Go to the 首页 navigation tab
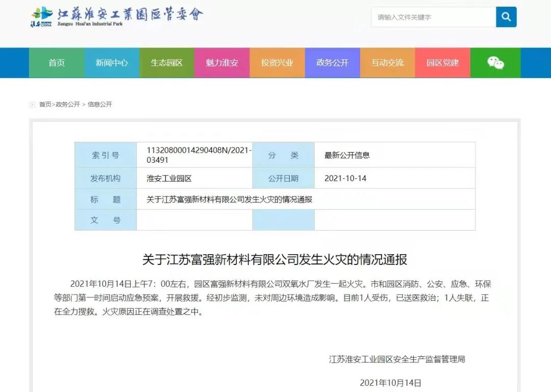The width and height of the screenshot is (551, 392). coord(57,63)
